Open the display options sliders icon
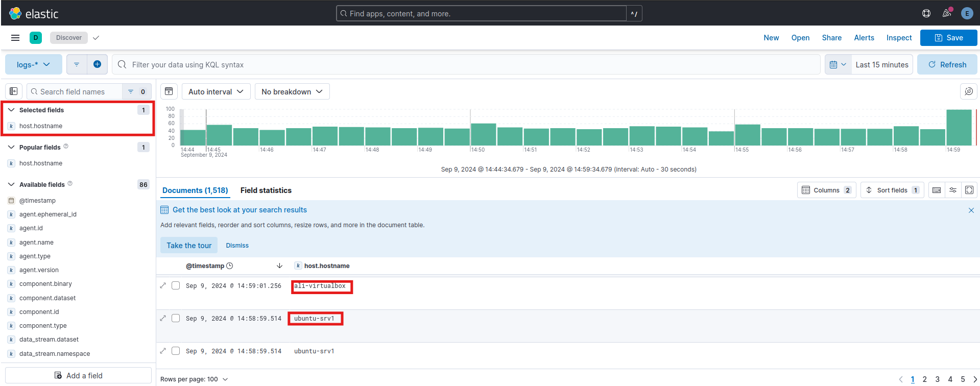980x386 pixels. pyautogui.click(x=953, y=190)
